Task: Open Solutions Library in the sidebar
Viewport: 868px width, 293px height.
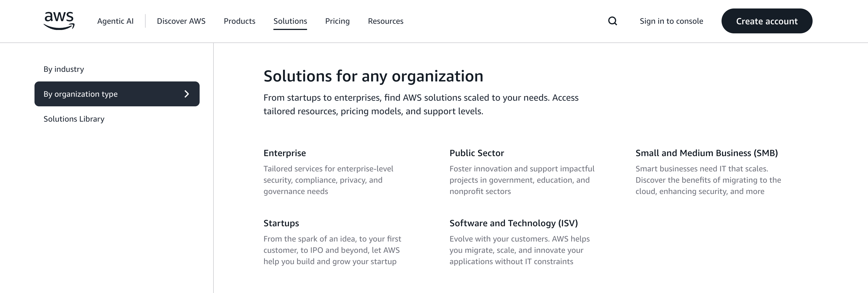Action: (x=74, y=119)
